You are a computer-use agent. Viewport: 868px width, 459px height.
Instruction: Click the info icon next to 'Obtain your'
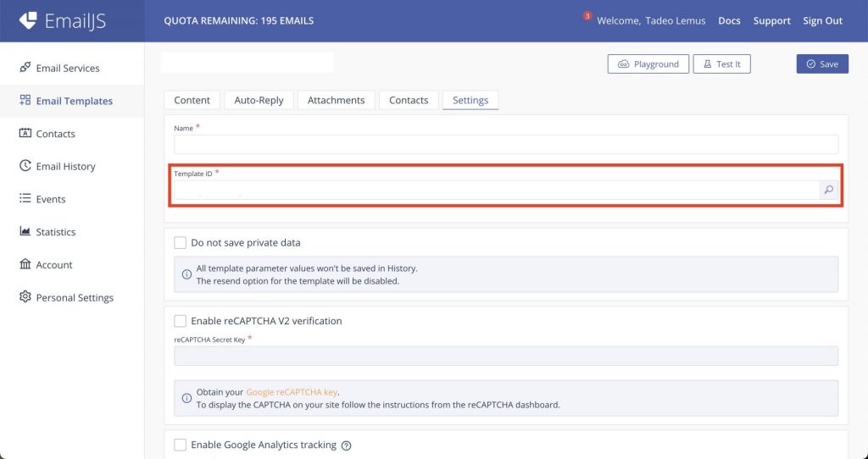pyautogui.click(x=187, y=398)
